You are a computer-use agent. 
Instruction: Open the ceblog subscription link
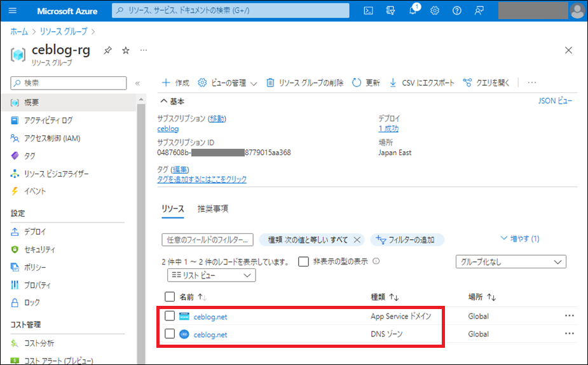[x=168, y=128]
